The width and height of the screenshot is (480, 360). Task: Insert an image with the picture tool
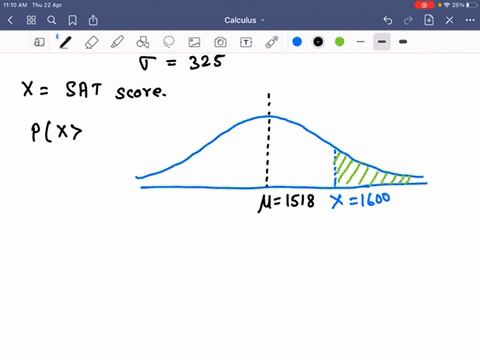194,42
